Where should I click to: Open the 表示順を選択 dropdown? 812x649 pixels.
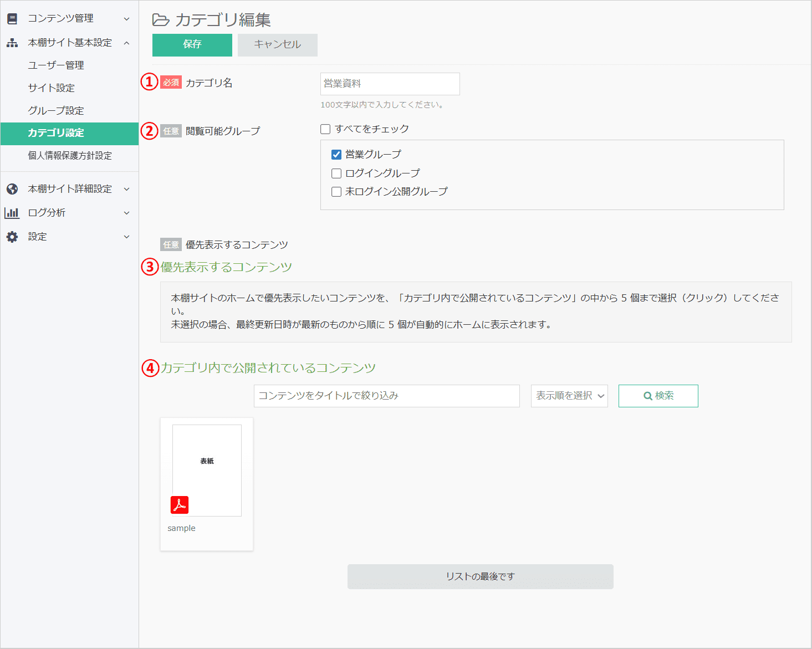click(569, 396)
